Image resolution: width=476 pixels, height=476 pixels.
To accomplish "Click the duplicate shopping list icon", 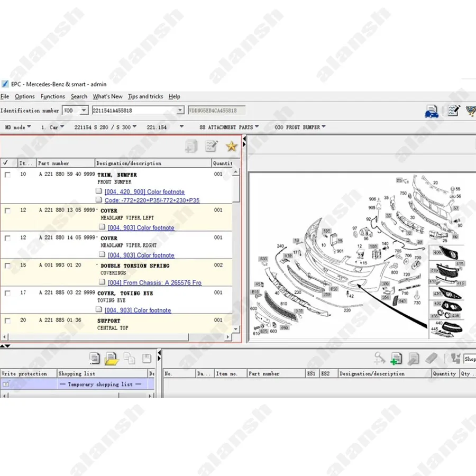I will (130, 359).
